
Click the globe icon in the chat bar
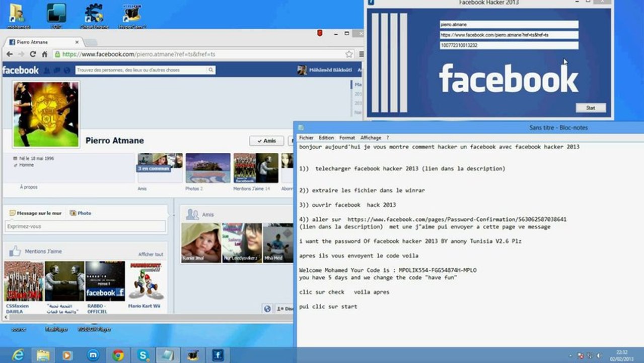267,309
